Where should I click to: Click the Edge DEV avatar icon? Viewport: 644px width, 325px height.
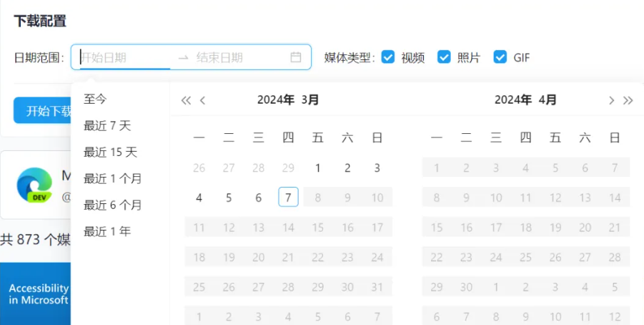click(x=32, y=185)
